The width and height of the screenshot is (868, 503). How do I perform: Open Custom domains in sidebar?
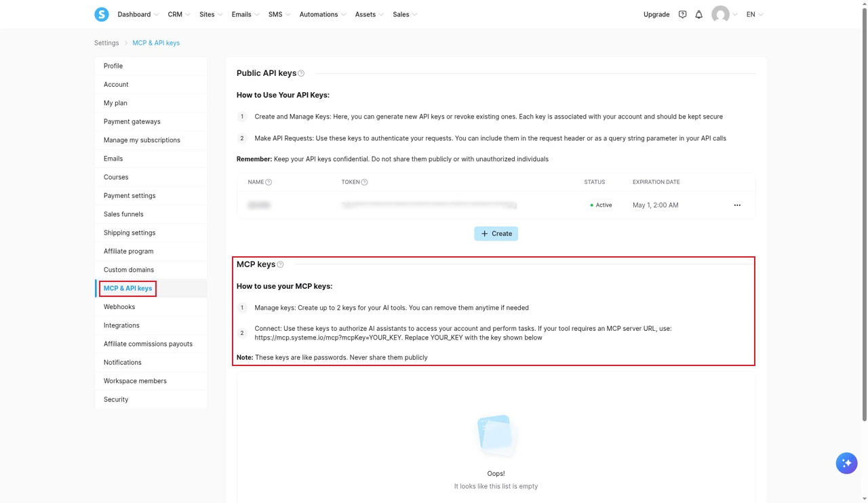click(151, 270)
